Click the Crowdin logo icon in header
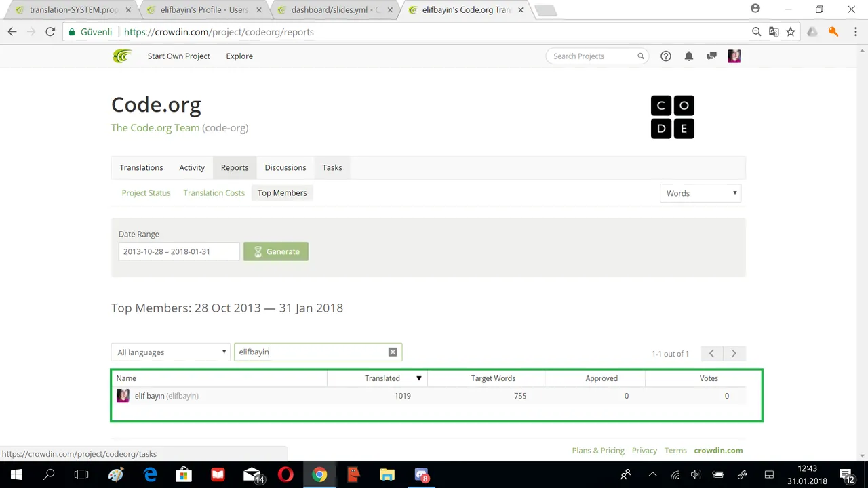868x488 pixels. (x=121, y=56)
